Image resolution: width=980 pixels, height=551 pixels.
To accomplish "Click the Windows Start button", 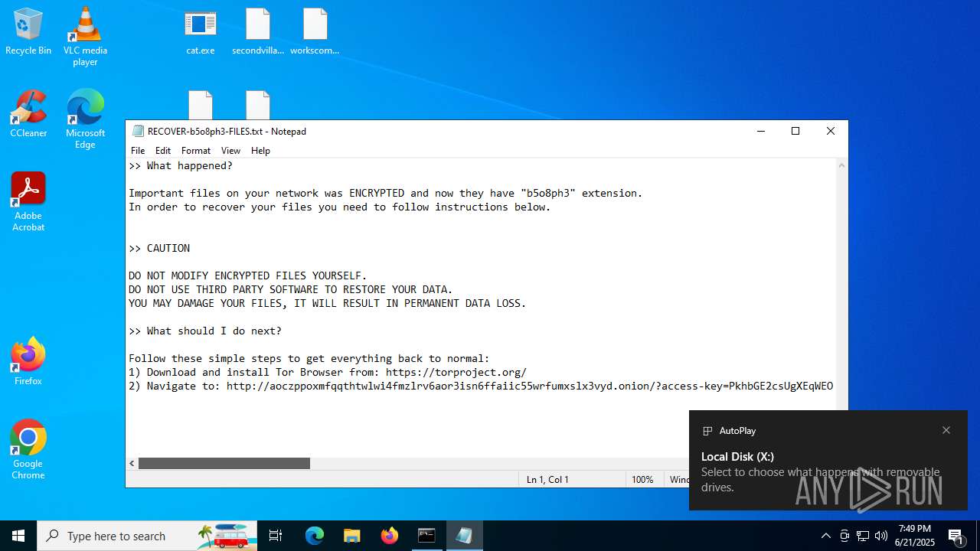I will (18, 536).
